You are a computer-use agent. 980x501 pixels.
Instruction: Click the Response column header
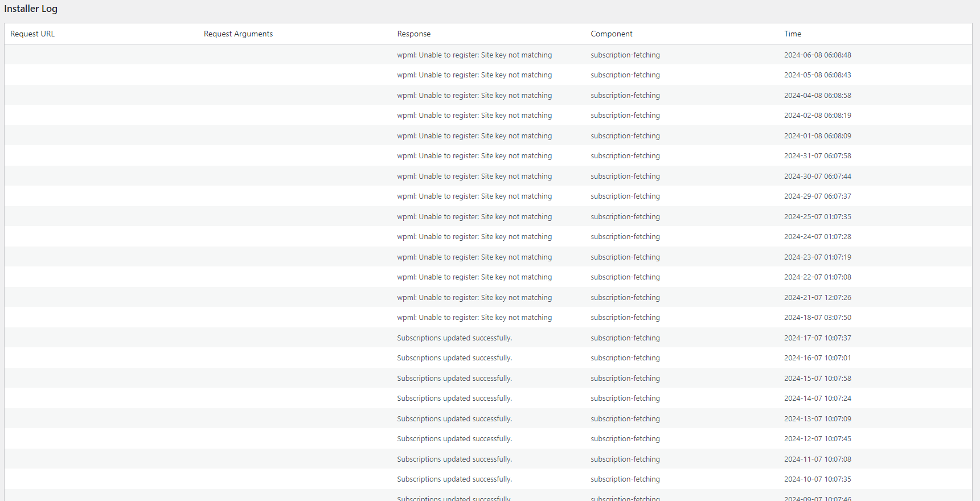(x=413, y=34)
